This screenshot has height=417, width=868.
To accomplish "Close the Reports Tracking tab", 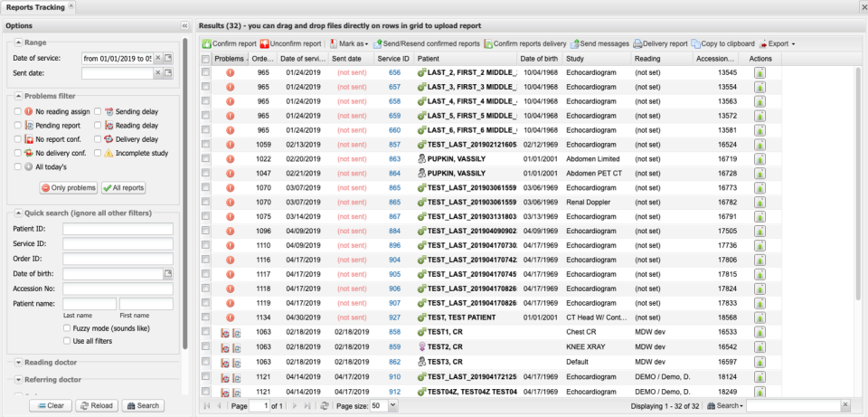I will 71,5.
